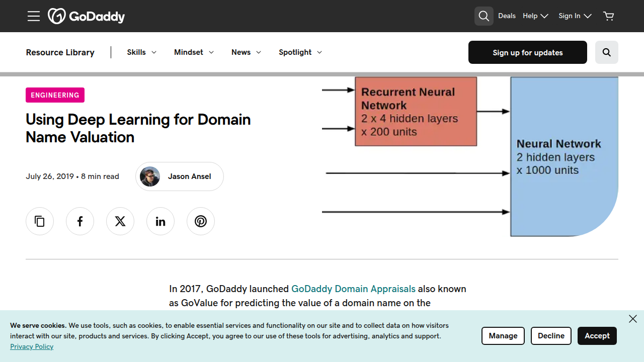Click the July 26, 2019 publication date

point(50,176)
